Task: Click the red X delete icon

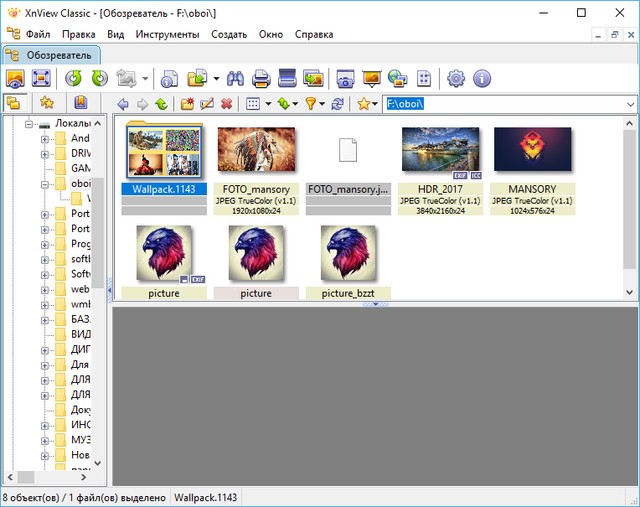Action: click(x=227, y=104)
